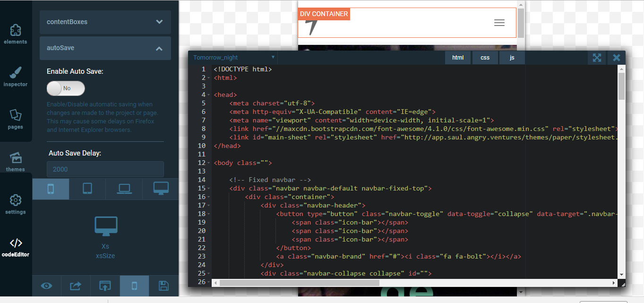644x303 pixels.
Task: Select the tablet device size button
Action: click(x=87, y=189)
